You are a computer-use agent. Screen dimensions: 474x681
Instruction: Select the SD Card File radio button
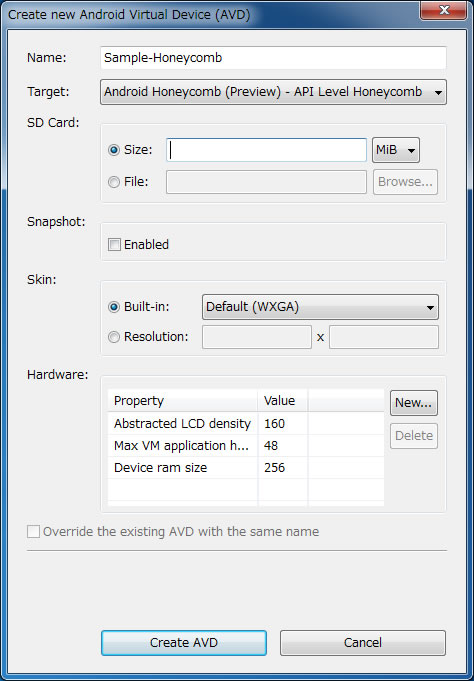point(114,182)
